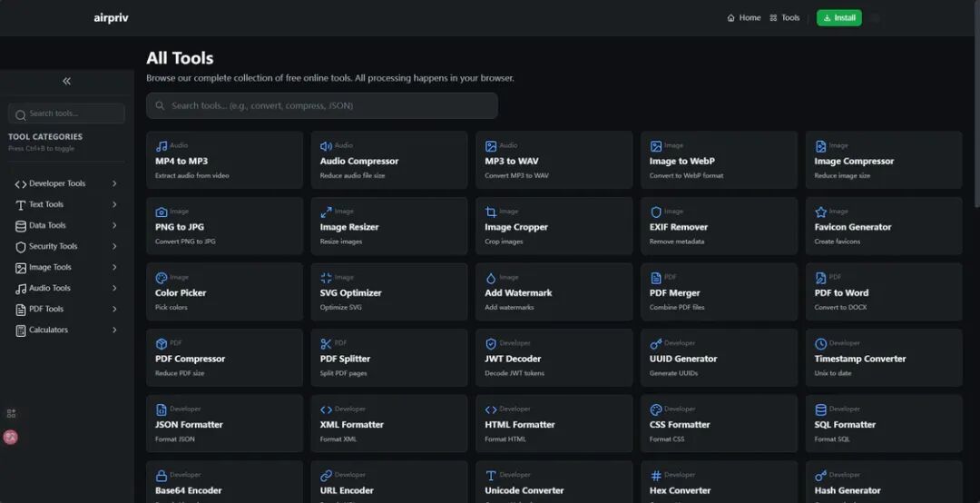This screenshot has width=980, height=503.
Task: Click the Base64 Encoder lock icon
Action: [162, 476]
